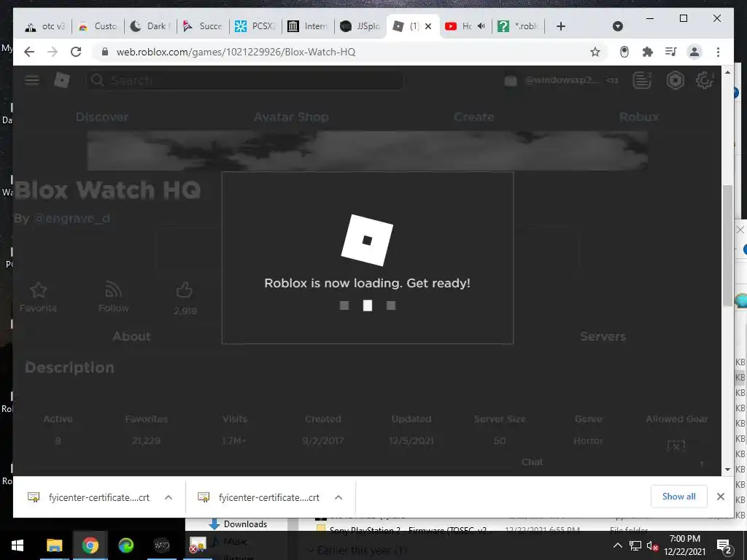Open the certificate window taskbar icon
This screenshot has width=747, height=560.
[197, 545]
